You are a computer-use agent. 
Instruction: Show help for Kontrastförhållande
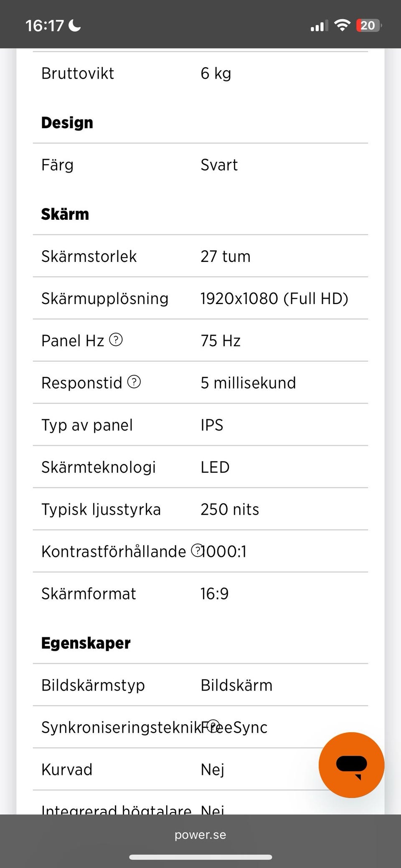[197, 551]
